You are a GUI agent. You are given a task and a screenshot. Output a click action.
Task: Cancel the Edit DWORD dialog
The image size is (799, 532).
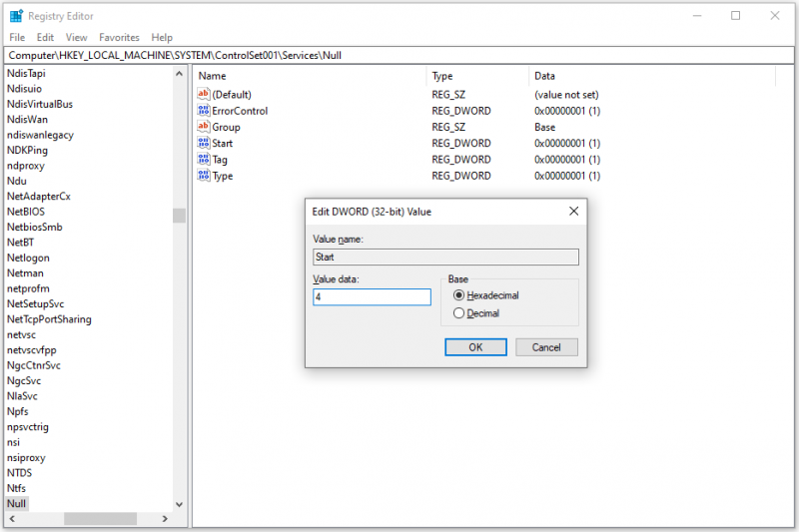546,347
